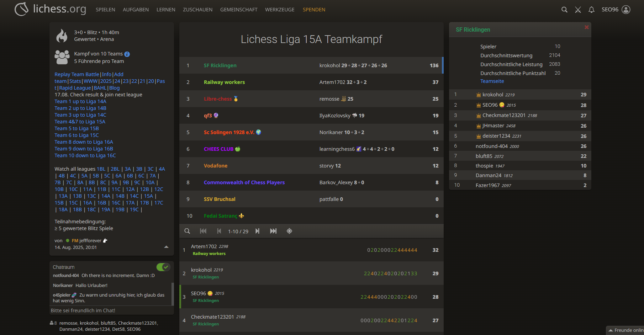
Task: Select CHEES CLUB team row
Action: pyautogui.click(x=311, y=149)
